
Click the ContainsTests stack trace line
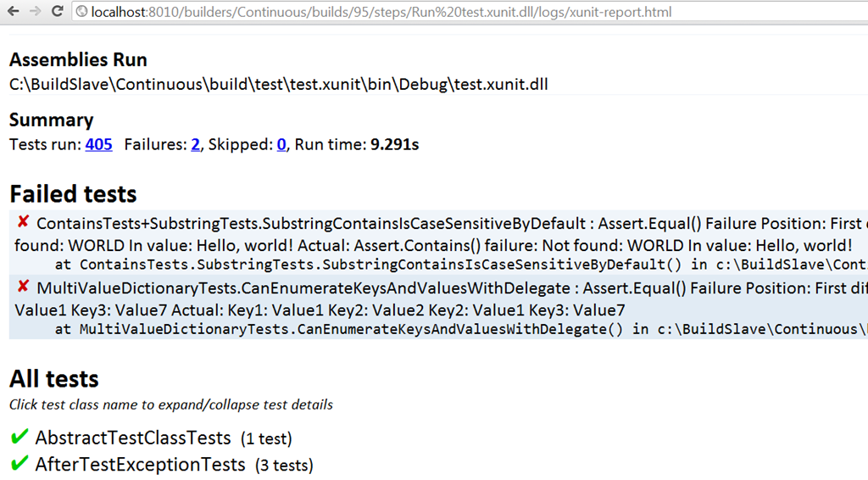click(x=461, y=265)
